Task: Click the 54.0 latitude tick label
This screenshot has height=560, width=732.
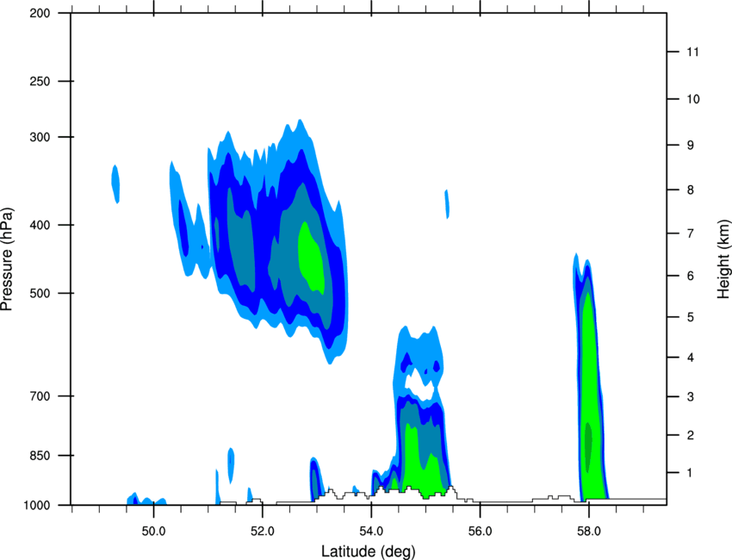Action: coord(372,532)
